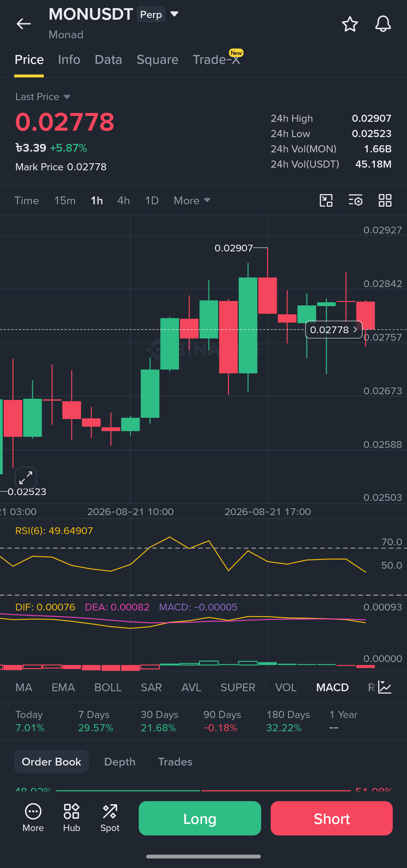Tap the 0.02778 current price label

(x=334, y=329)
